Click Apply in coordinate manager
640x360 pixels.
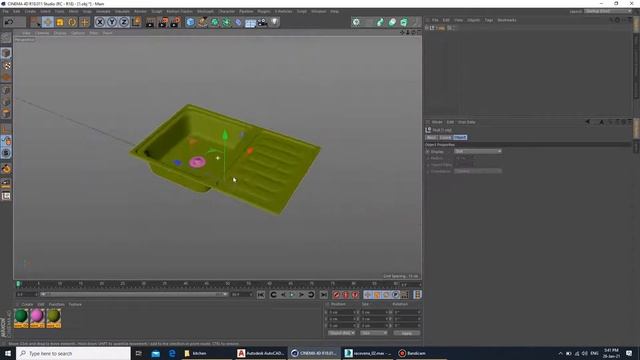(407, 333)
